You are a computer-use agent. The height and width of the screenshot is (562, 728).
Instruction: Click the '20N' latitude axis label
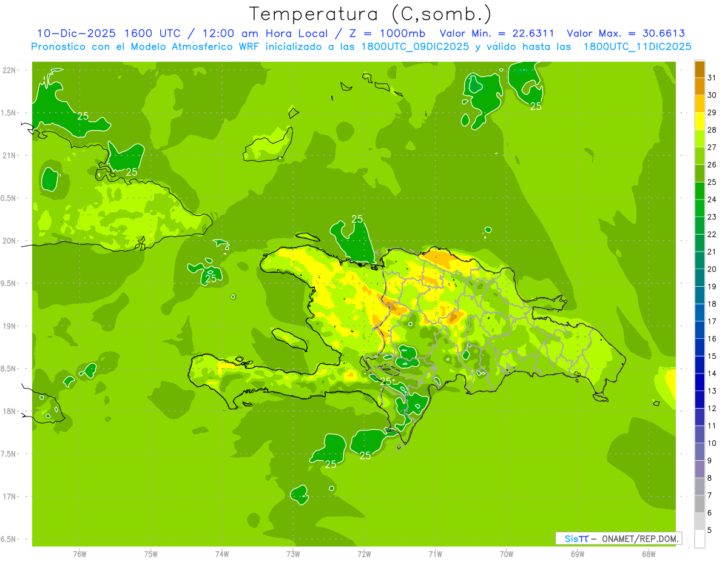point(9,241)
